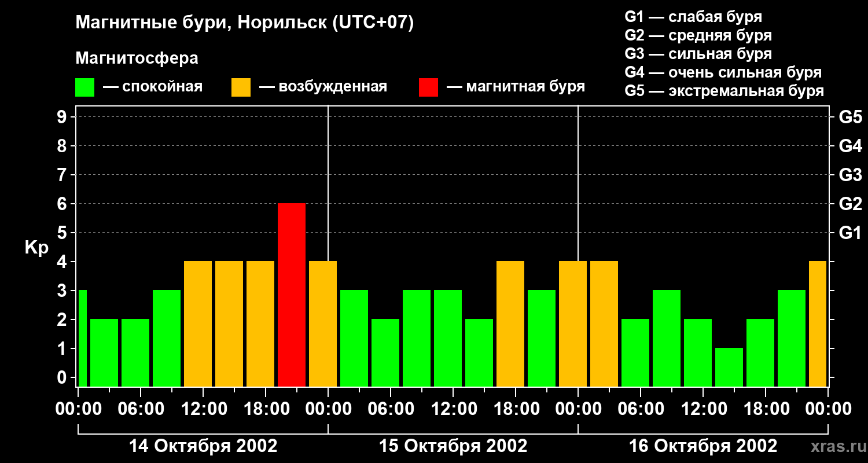
Task: Select the narrow green bar at 14 October 00:00
Action: [82, 338]
